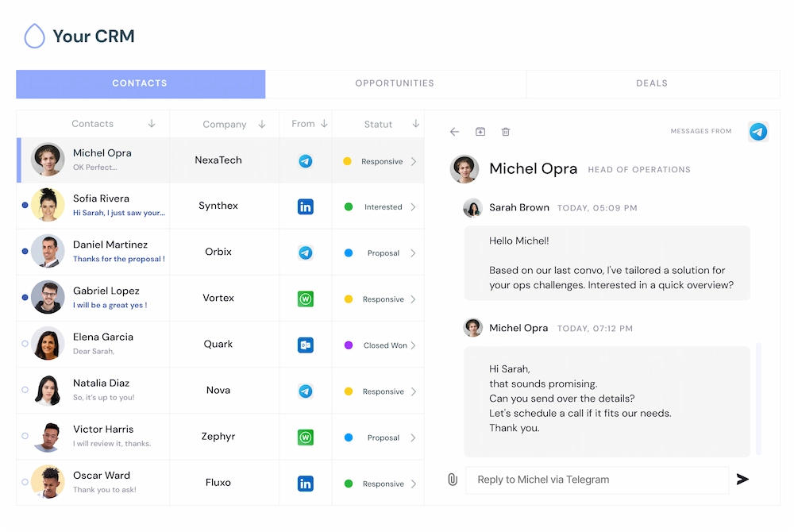
Task: Open Natalia Diaz's contact name
Action: pos(101,384)
